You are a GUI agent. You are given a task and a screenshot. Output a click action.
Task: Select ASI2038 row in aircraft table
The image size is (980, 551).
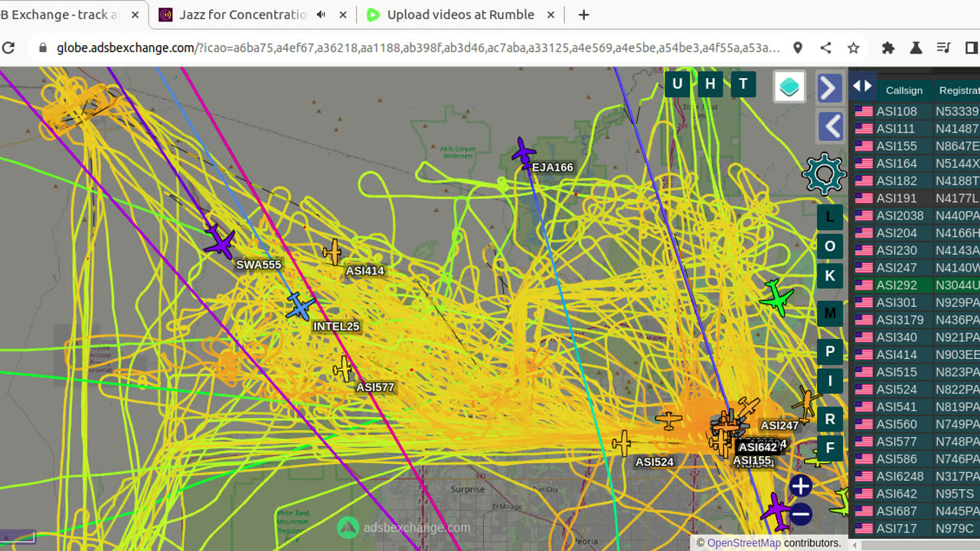pos(916,215)
